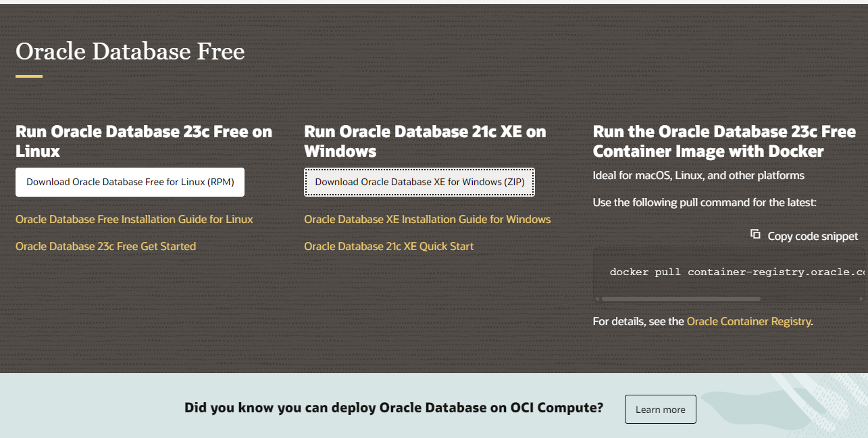868x438 pixels.
Task: Click Ideal for macOS, Linux text
Action: click(698, 175)
